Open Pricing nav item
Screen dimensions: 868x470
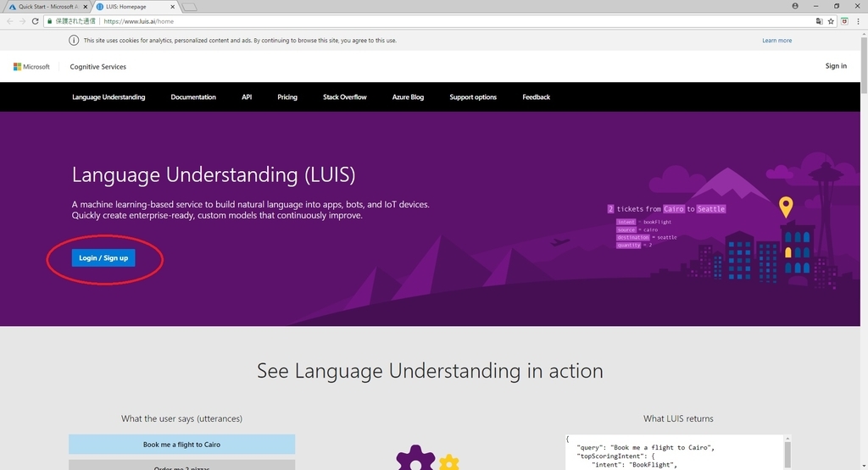pos(287,97)
